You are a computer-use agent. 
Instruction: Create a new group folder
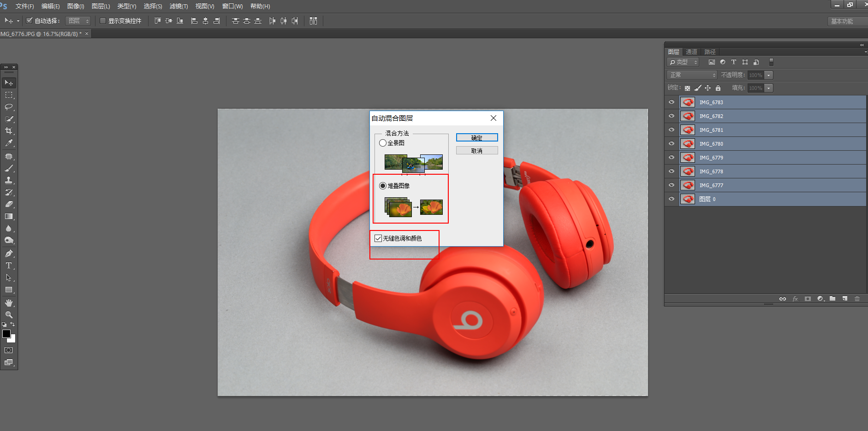[x=832, y=299]
